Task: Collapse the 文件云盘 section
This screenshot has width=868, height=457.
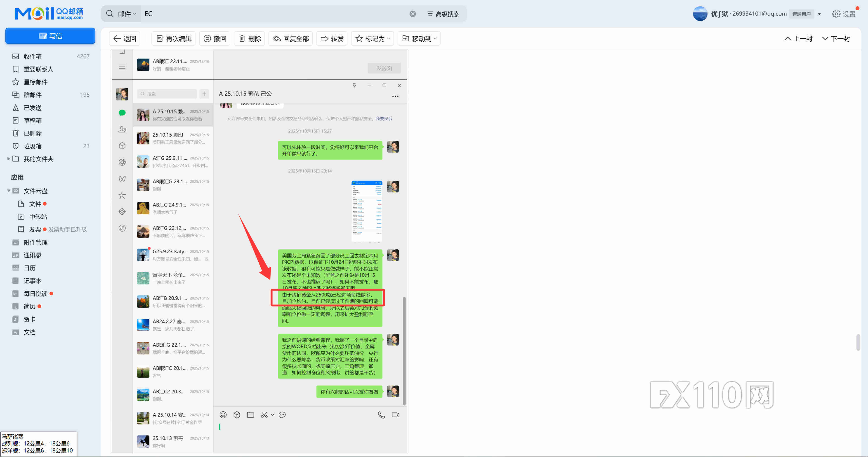Action: [x=8, y=191]
